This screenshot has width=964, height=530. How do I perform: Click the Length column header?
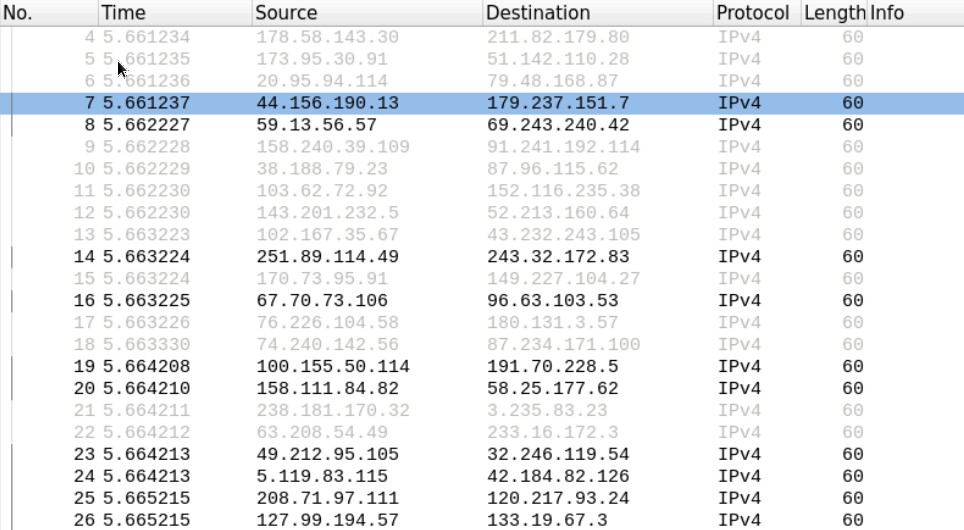coord(834,13)
